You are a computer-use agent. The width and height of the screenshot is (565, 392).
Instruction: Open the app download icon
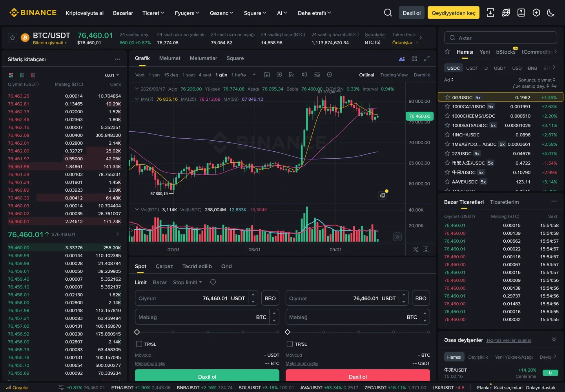tap(490, 13)
